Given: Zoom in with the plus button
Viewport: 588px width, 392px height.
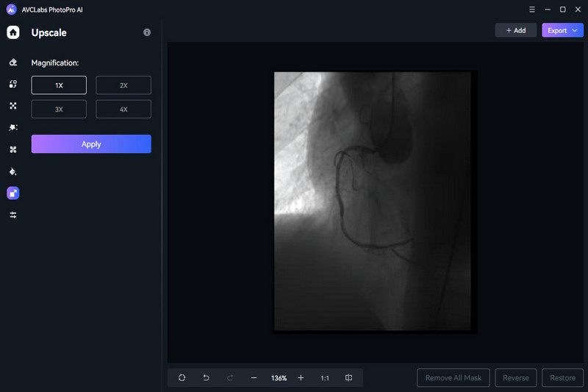Looking at the screenshot, I should 301,378.
